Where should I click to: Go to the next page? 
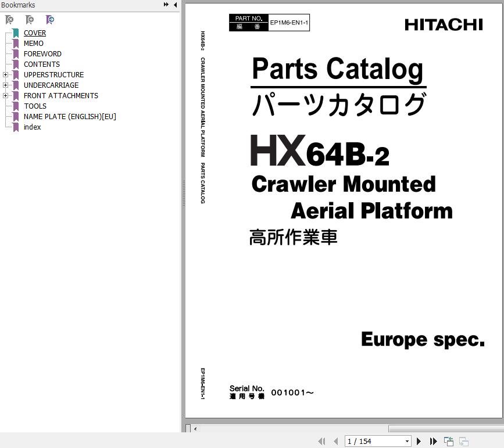click(419, 442)
